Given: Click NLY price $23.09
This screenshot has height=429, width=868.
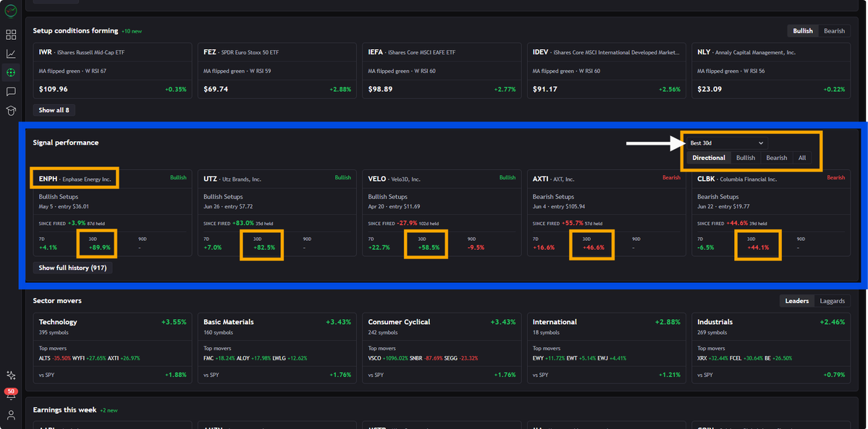Looking at the screenshot, I should click(709, 89).
